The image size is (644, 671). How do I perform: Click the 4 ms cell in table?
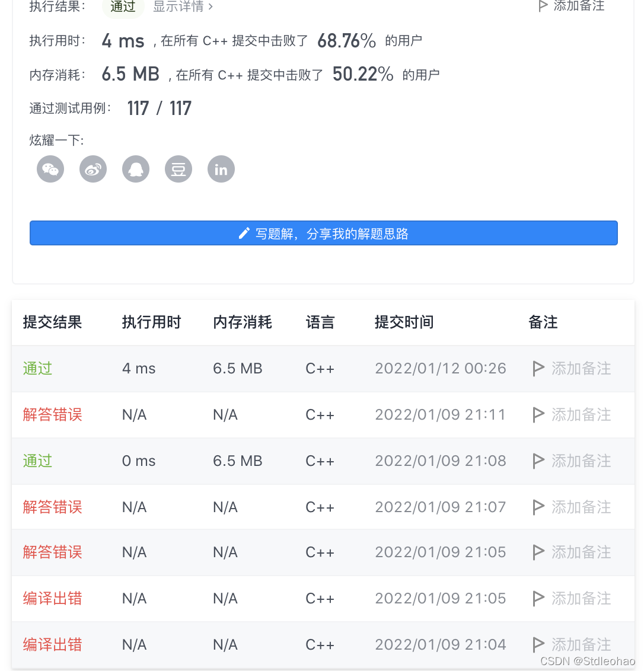tap(139, 369)
